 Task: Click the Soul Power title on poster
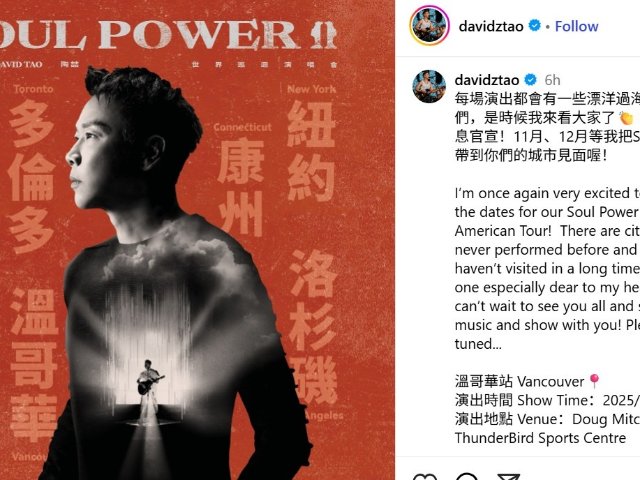pos(168,34)
